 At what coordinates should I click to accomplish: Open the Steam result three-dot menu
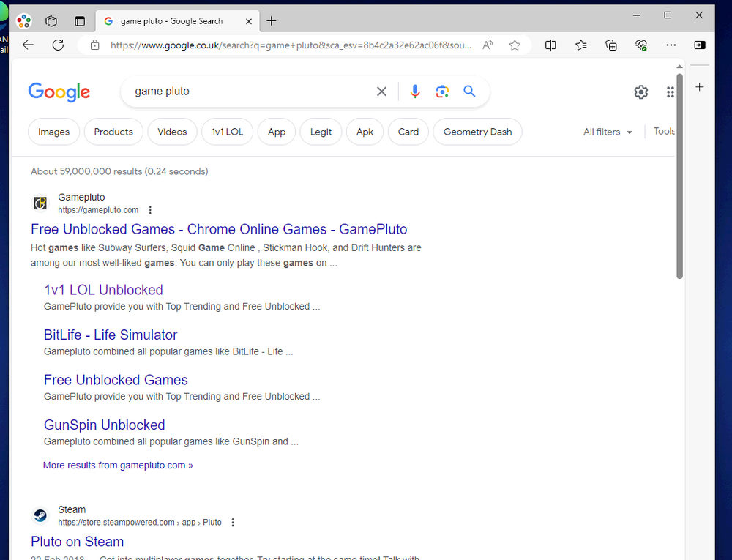[x=233, y=522]
